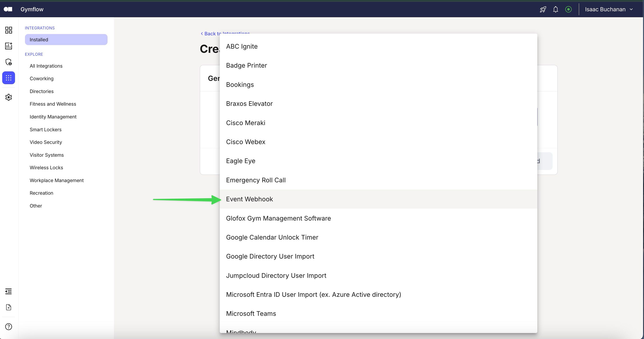The image size is (644, 339).
Task: Select Jumpcloud Directory User Import
Action: pos(378,275)
